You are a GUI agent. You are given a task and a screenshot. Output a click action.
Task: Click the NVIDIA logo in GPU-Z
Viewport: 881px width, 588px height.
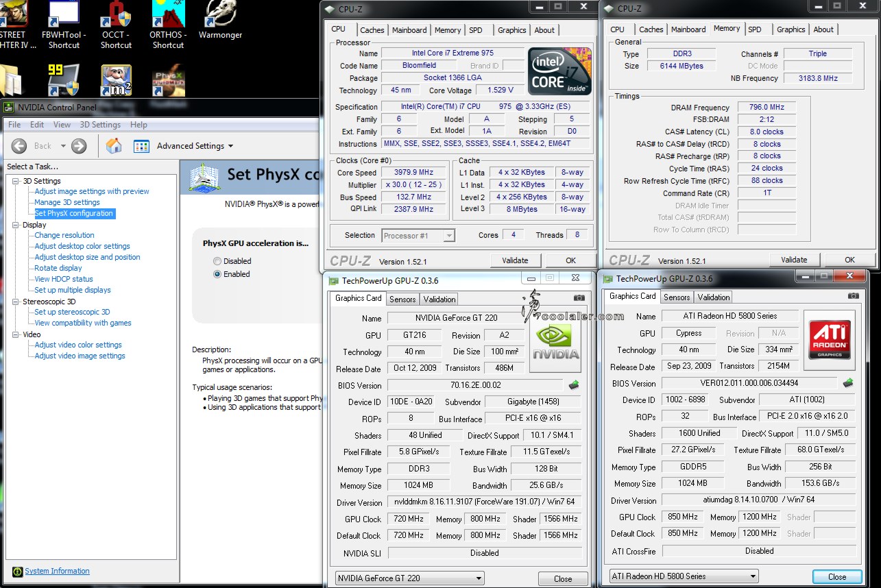pyautogui.click(x=556, y=342)
